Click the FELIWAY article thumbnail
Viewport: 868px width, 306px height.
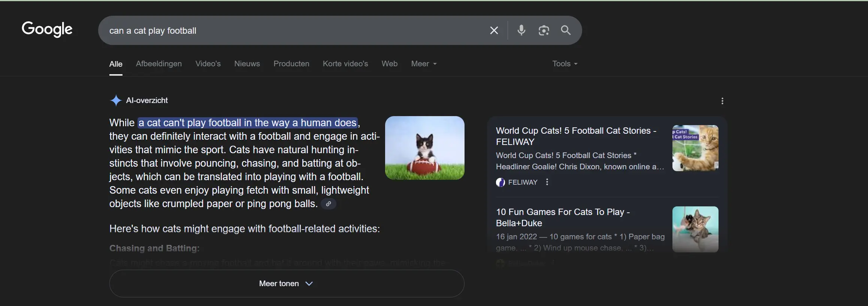(695, 148)
